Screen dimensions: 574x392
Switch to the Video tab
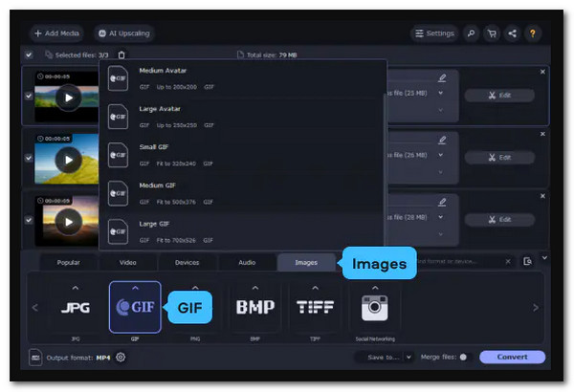click(128, 262)
